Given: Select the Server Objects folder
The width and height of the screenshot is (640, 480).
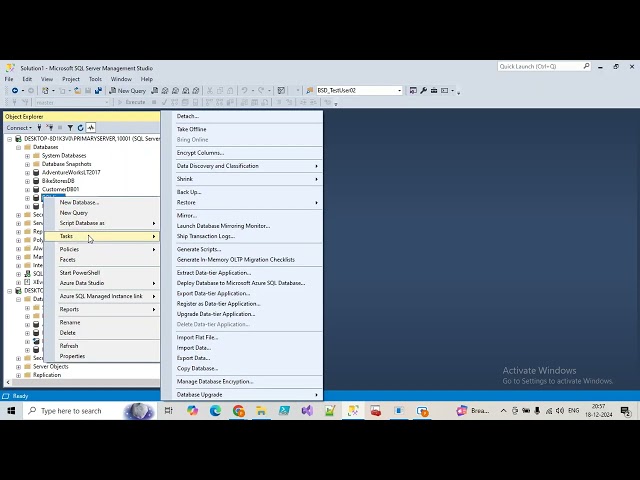Looking at the screenshot, I should tap(51, 367).
